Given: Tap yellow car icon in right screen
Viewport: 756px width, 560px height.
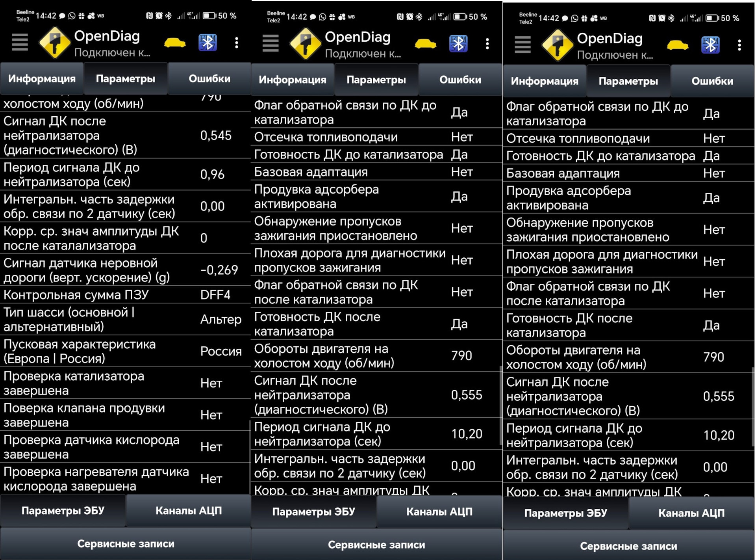Looking at the screenshot, I should pos(677,45).
